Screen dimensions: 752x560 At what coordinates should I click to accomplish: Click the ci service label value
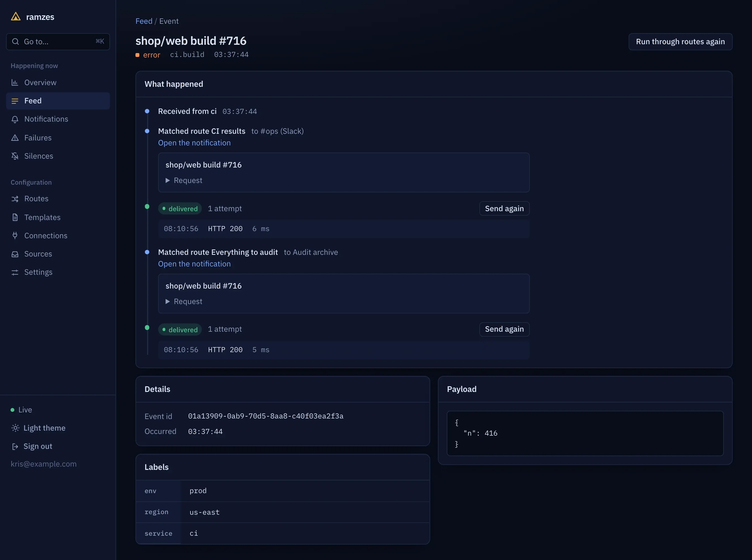[194, 533]
